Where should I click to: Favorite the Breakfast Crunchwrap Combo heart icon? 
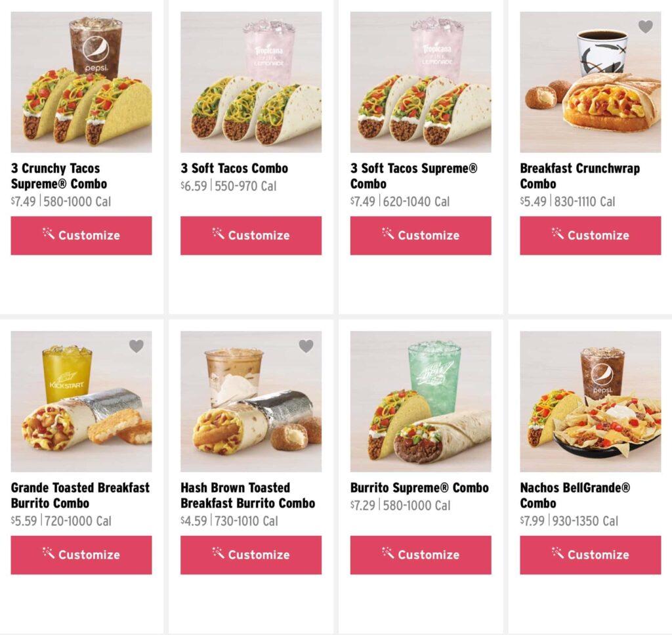pyautogui.click(x=646, y=26)
